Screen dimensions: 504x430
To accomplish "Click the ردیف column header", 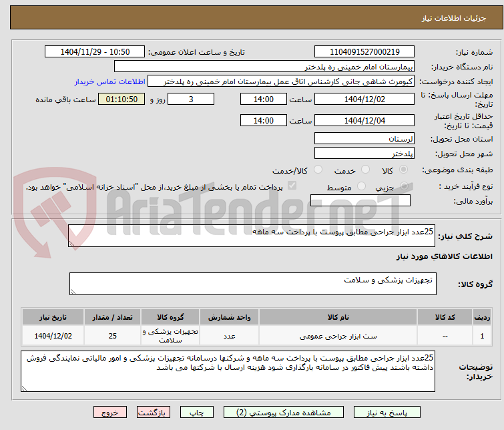I will (482, 317).
